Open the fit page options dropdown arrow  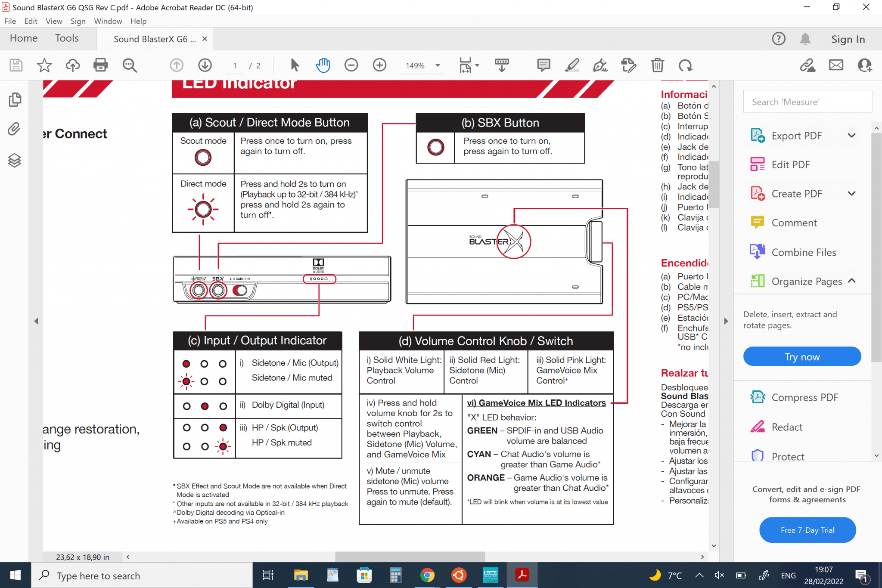[x=477, y=65]
